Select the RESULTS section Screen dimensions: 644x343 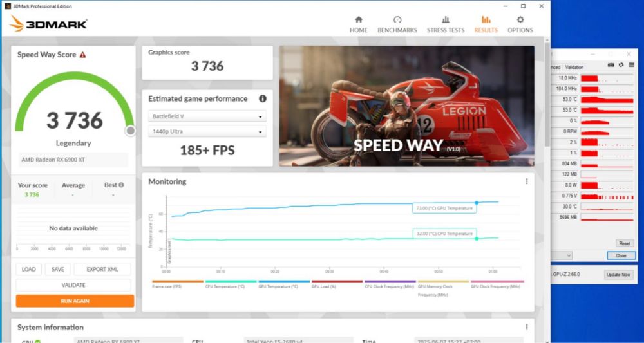click(x=486, y=24)
